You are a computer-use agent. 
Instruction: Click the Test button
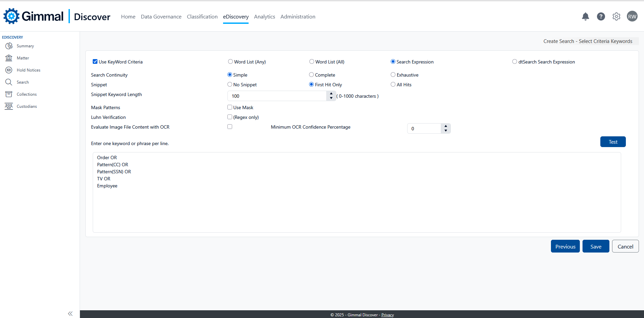[x=613, y=142]
